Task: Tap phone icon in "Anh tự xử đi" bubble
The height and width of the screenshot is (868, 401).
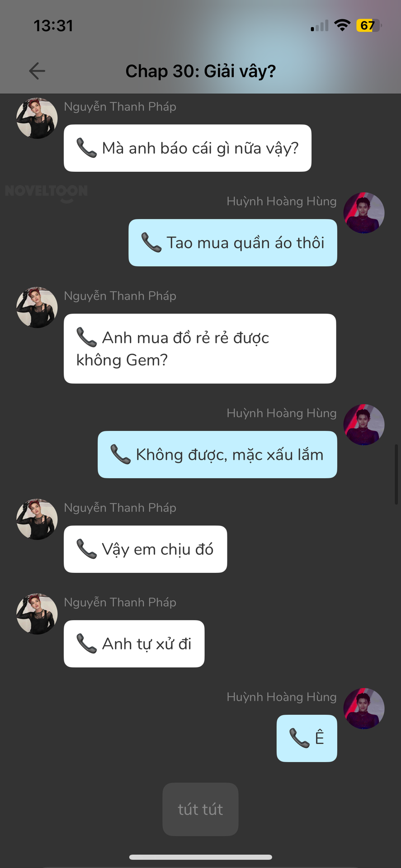Action: (86, 644)
